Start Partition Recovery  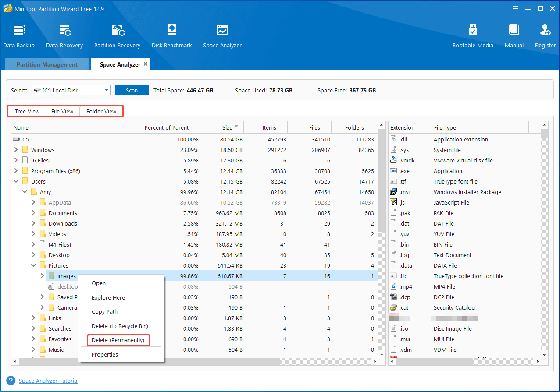point(117,35)
